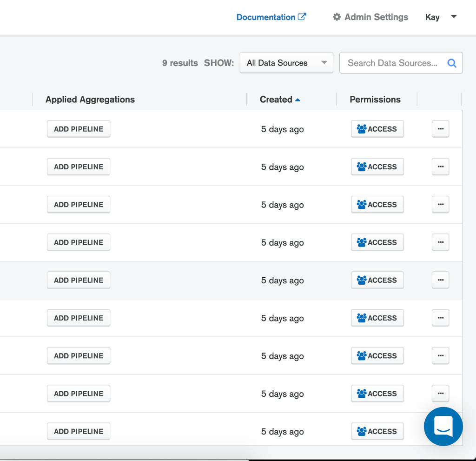This screenshot has height=461, width=476.
Task: Click Access button in the second row
Action: coord(377,167)
